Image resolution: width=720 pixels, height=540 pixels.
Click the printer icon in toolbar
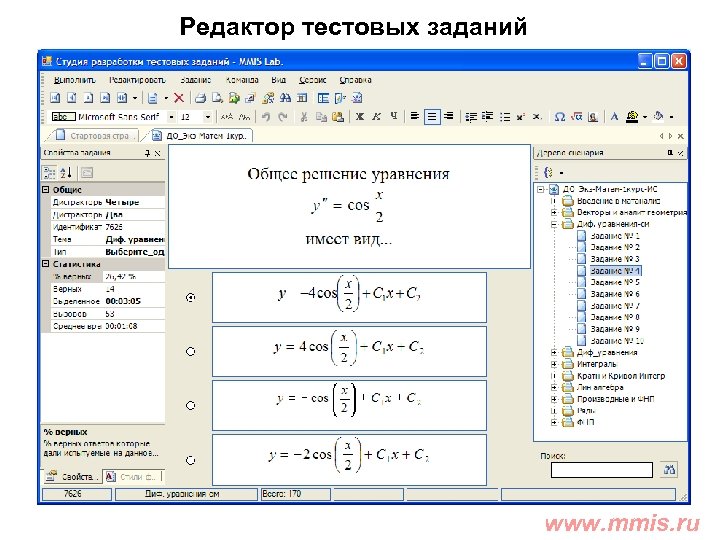[200, 98]
